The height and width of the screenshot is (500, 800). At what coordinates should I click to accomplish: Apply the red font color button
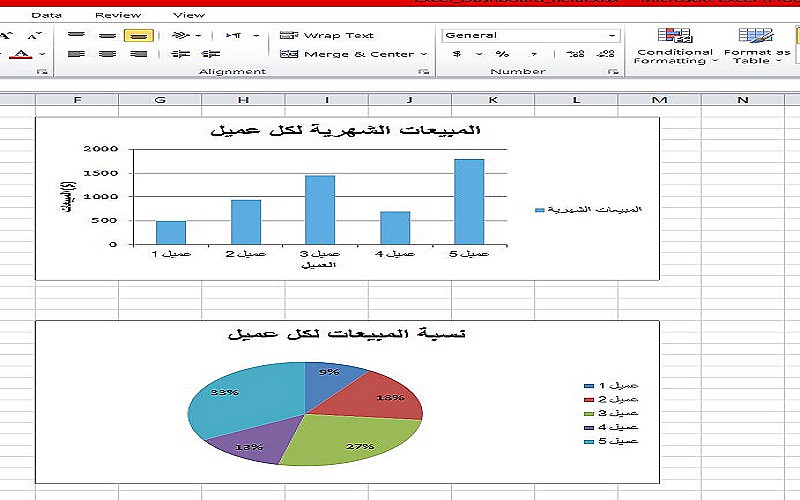point(21,54)
